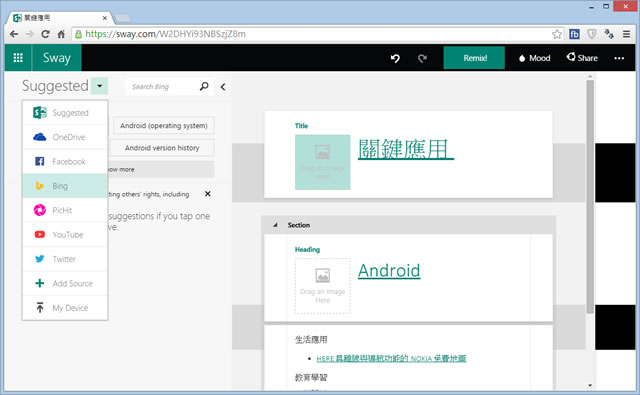This screenshot has width=640, height=395.
Task: Click the Android (operating system) suggestion
Action: [x=164, y=126]
